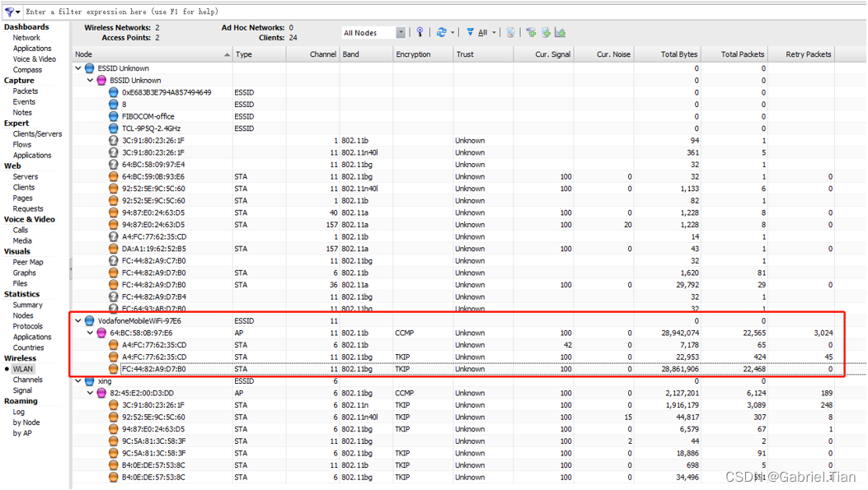
Task: Click the station icon beside 64:BC:59:0B:93:E6
Action: 114,177
